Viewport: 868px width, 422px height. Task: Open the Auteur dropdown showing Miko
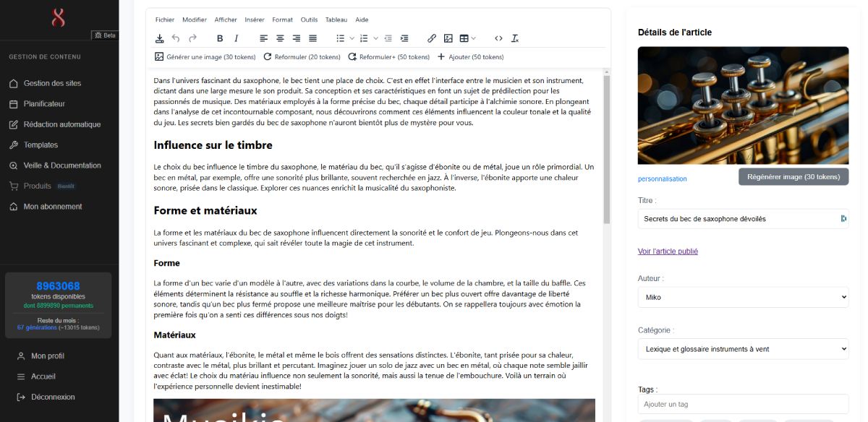point(744,297)
